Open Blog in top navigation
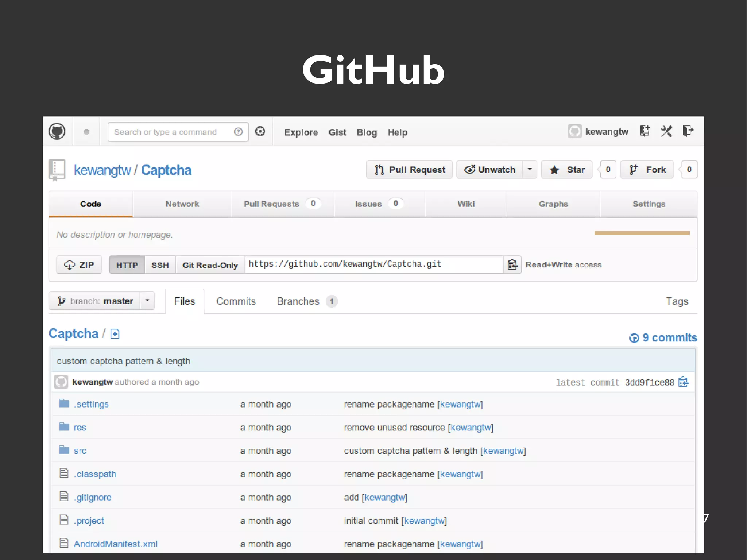The image size is (747, 560). pos(367,132)
